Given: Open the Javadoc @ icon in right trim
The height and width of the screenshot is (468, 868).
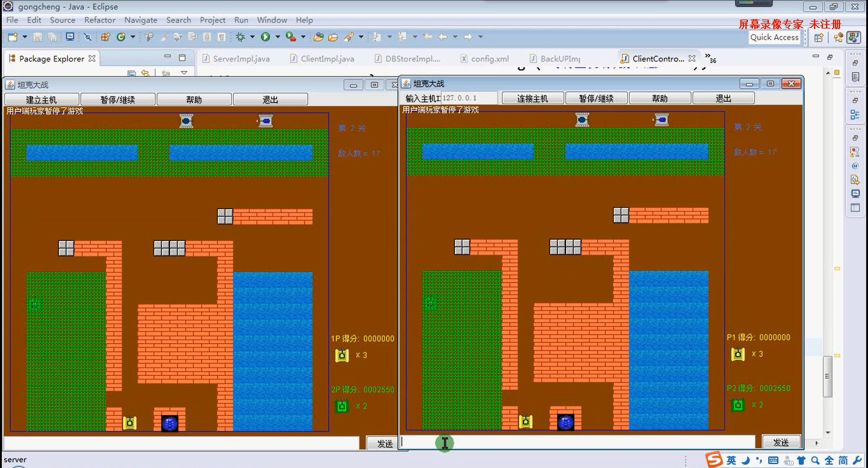Looking at the screenshot, I should [855, 166].
